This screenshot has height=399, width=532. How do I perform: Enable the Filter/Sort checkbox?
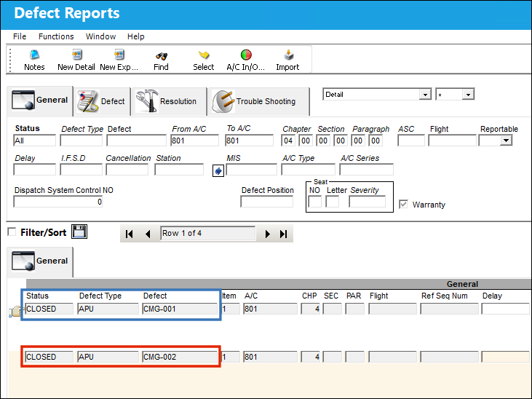tap(12, 232)
